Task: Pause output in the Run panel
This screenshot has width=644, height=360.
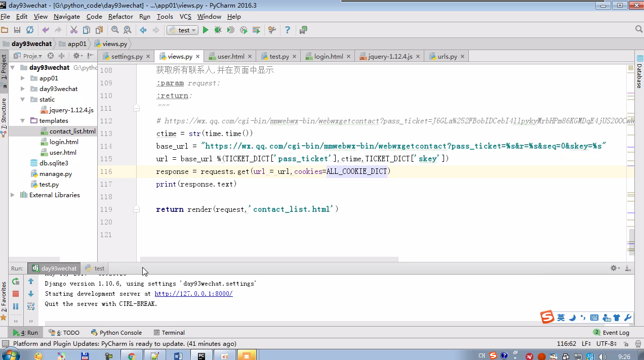Action: [16, 306]
